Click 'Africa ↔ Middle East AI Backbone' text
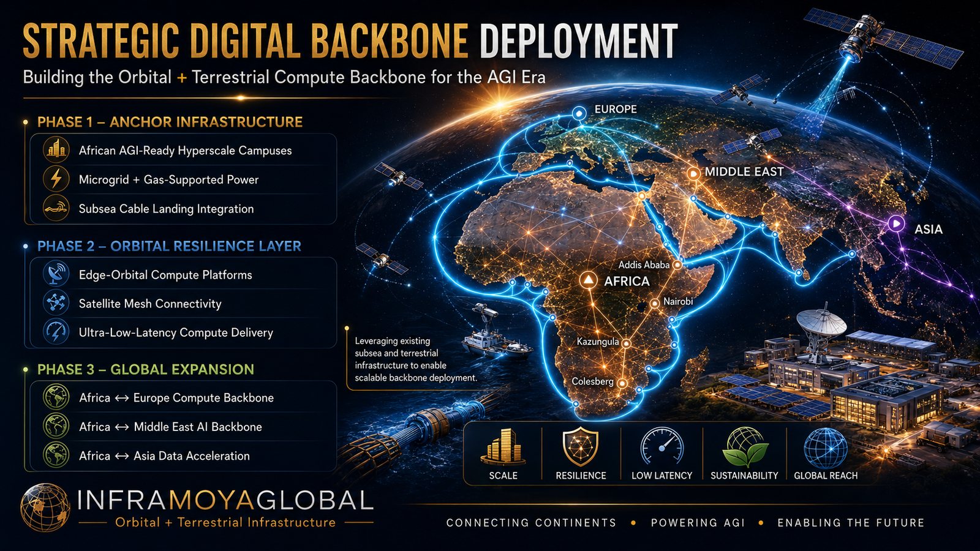 [x=170, y=427]
